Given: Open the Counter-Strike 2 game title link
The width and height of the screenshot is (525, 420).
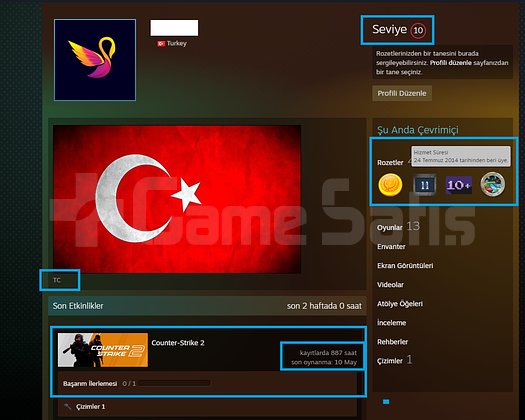Looking at the screenshot, I should [178, 343].
